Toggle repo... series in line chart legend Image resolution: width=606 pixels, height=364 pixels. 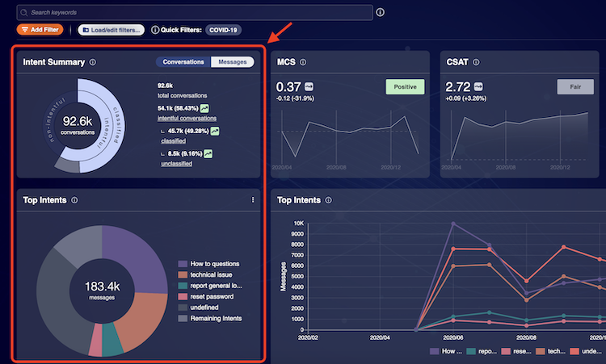(482, 351)
